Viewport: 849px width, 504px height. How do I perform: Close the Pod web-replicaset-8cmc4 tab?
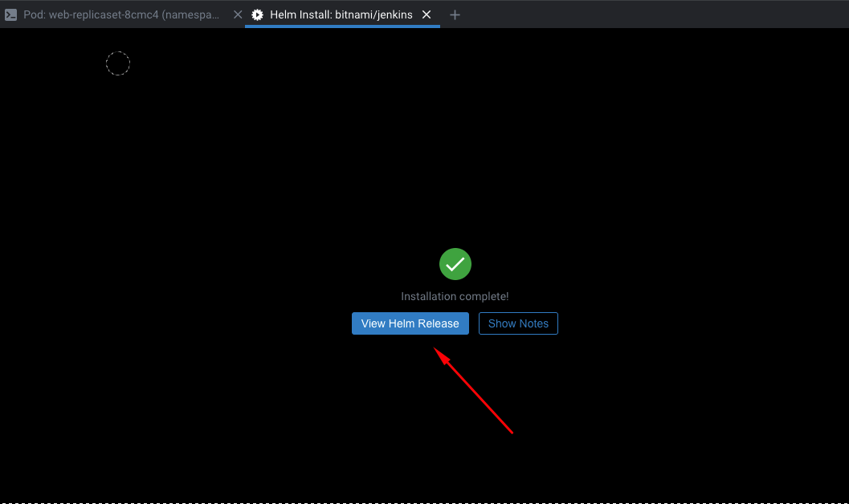237,14
